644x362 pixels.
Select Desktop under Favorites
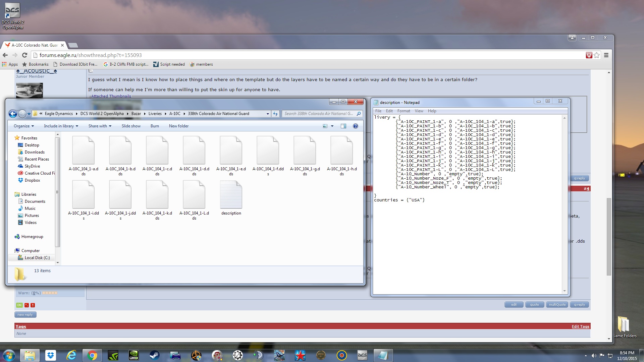tap(32, 145)
